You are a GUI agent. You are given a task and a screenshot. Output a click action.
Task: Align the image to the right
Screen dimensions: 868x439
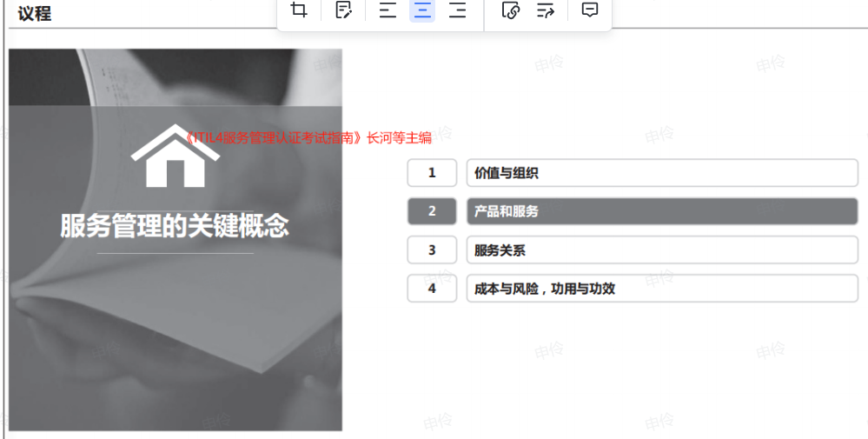click(x=457, y=10)
